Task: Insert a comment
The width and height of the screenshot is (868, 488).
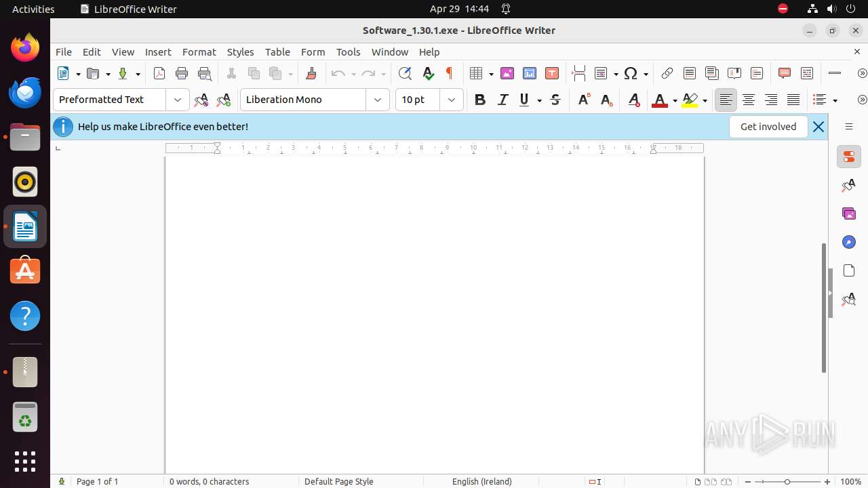Action: [785, 74]
